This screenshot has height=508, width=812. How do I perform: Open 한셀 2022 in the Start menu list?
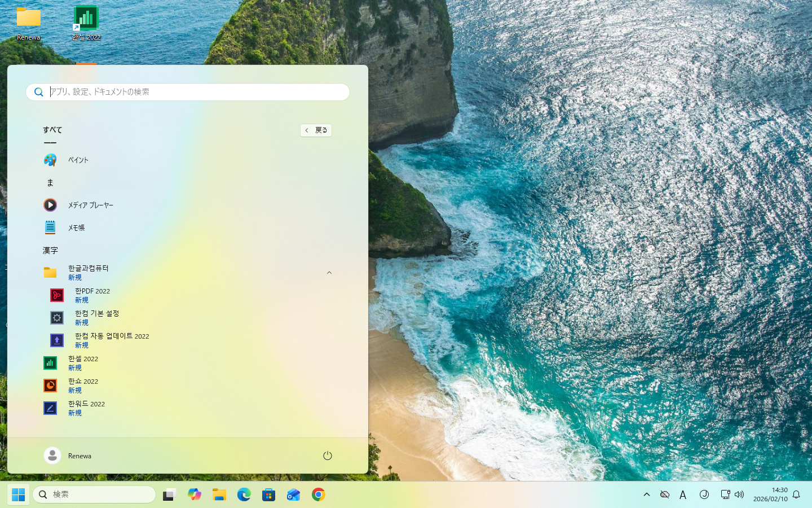[83, 363]
